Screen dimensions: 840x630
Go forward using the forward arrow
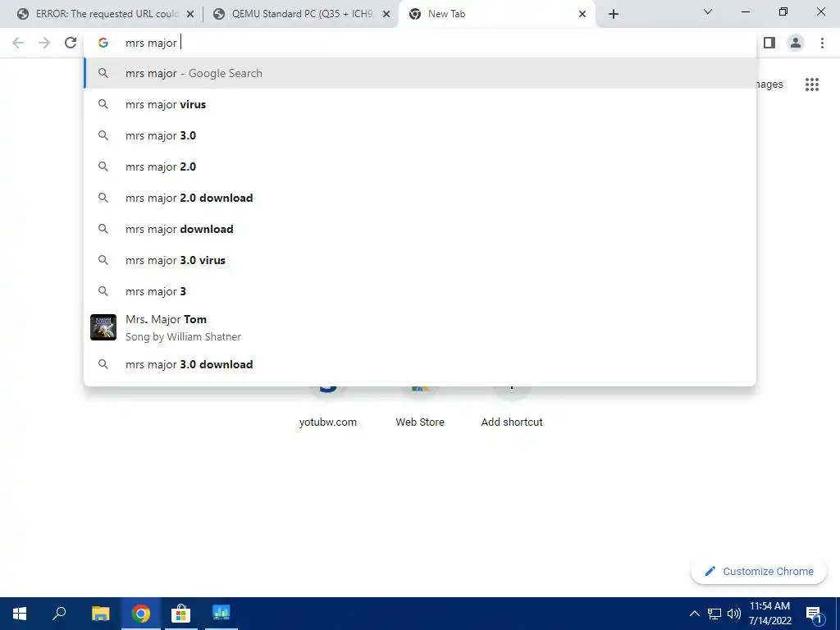coord(44,43)
